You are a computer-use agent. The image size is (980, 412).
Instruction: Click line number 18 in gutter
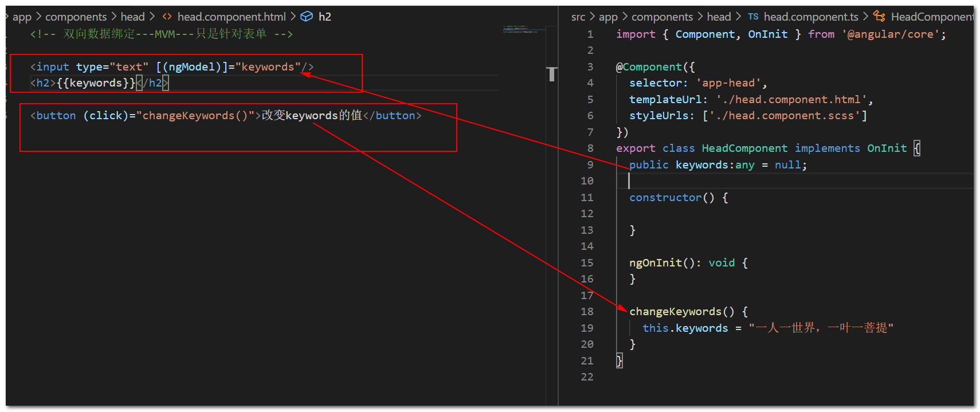587,312
